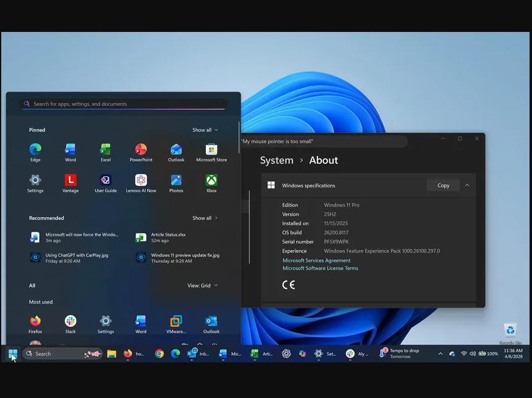Select the Edition value Windows 11 Pro
This screenshot has height=398, width=532.
[342, 205]
